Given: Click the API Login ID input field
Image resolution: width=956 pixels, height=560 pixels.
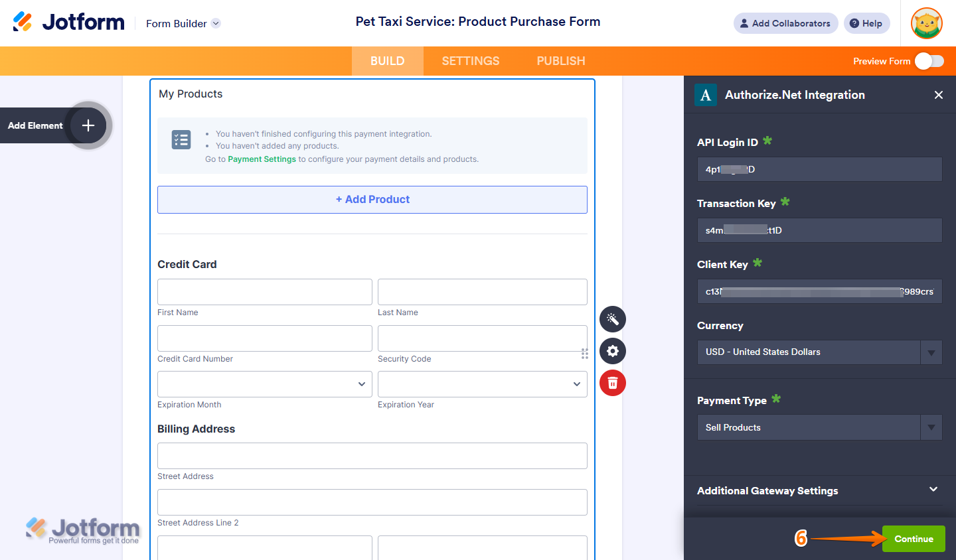Looking at the screenshot, I should (x=819, y=169).
